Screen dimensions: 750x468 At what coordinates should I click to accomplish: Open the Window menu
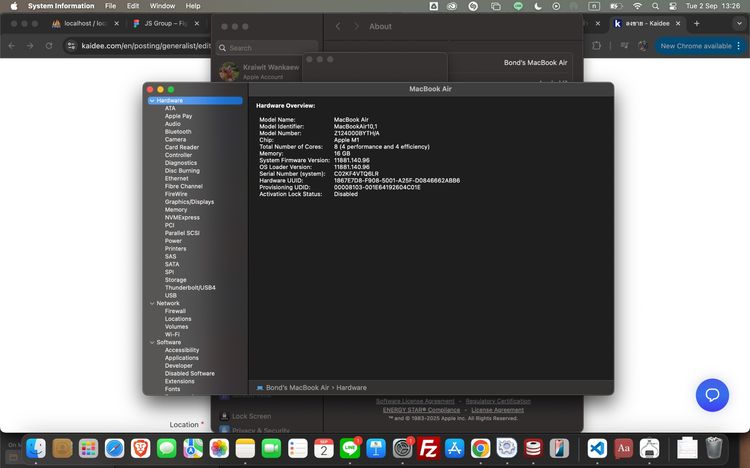[162, 6]
